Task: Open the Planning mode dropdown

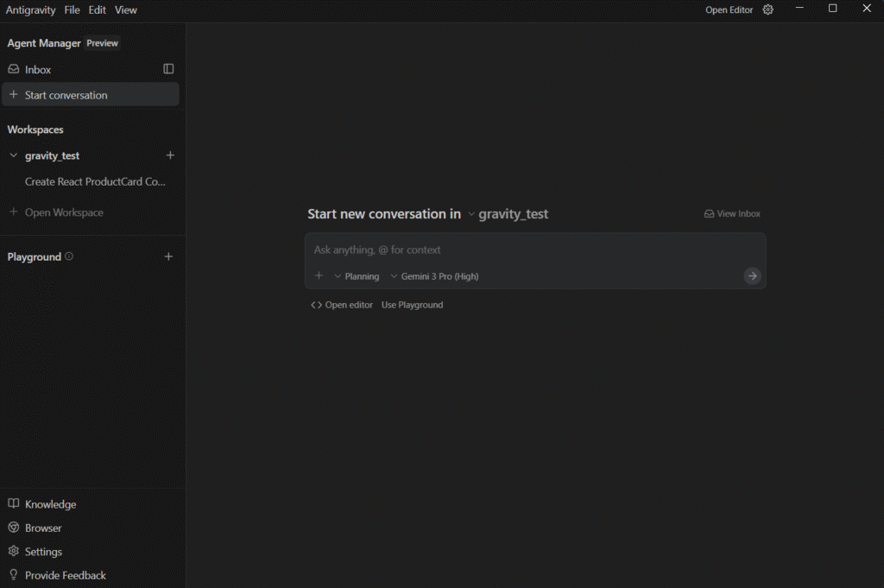Action: [356, 276]
